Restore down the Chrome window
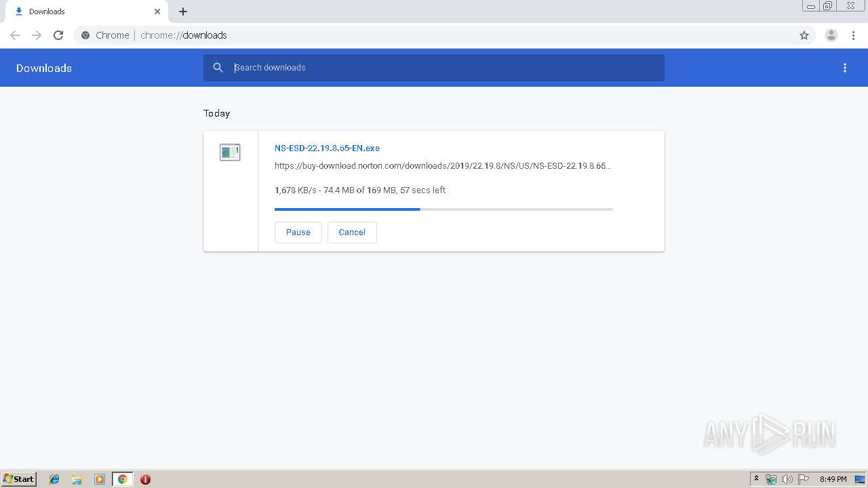This screenshot has width=868, height=488. click(828, 6)
